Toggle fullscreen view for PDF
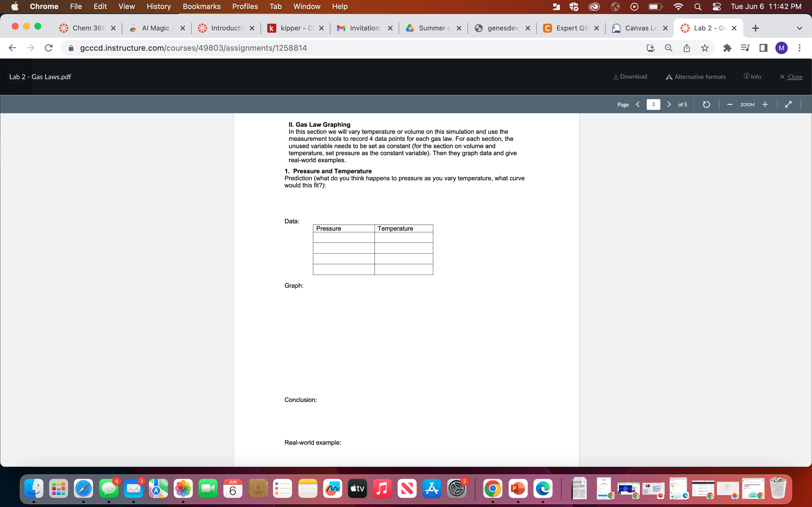Image resolution: width=812 pixels, height=507 pixels. pyautogui.click(x=788, y=104)
